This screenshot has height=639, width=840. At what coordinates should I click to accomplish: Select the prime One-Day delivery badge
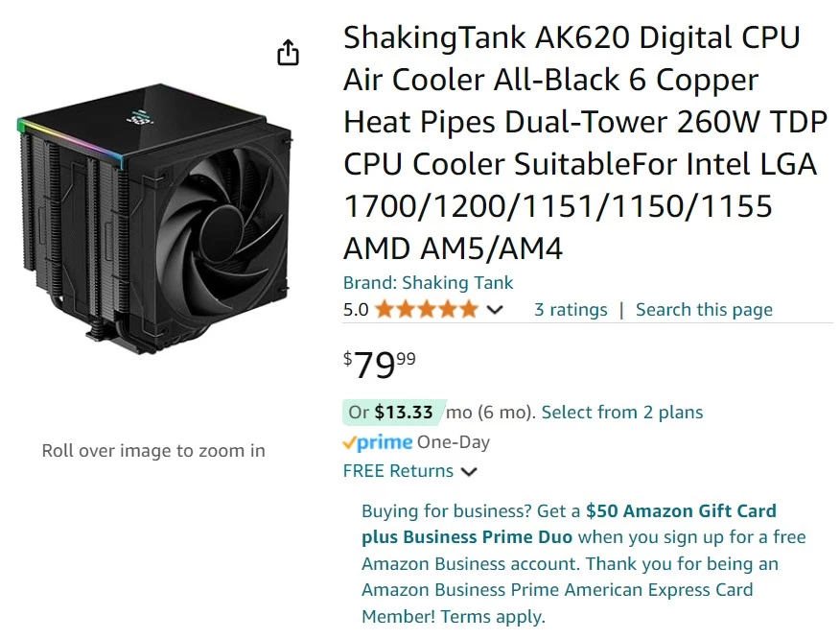coord(384,442)
